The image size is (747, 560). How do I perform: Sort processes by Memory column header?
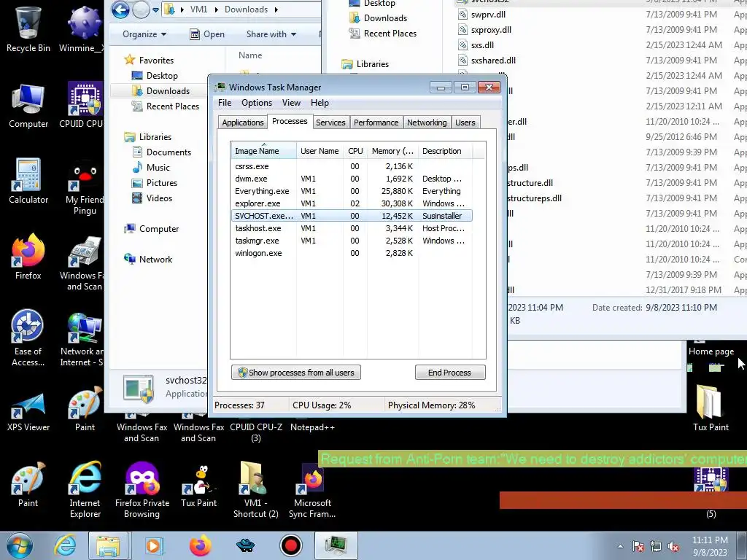[x=392, y=151]
